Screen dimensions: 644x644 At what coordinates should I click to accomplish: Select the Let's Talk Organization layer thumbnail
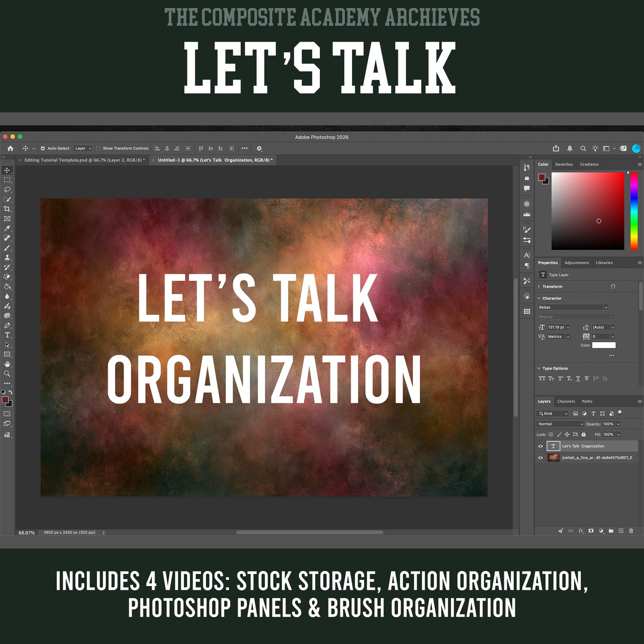[x=553, y=447]
